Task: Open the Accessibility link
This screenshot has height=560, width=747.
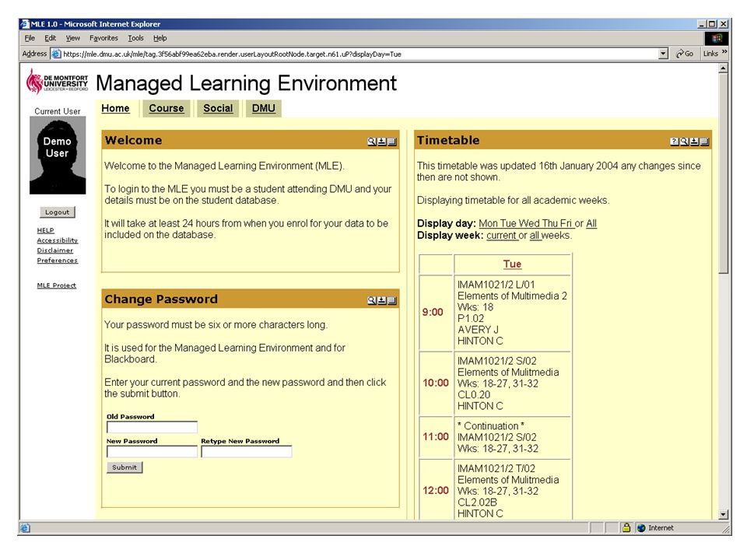Action: coord(57,240)
